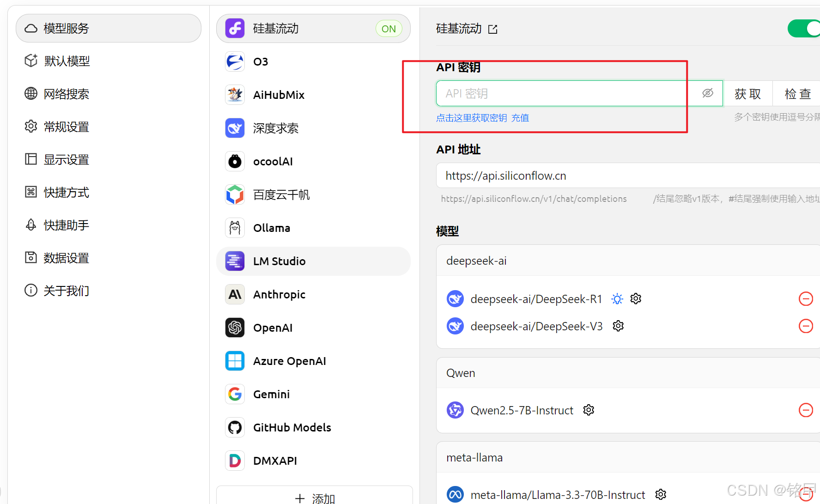Open settings gear for Llama-3.3-70B-Instruct

661,494
